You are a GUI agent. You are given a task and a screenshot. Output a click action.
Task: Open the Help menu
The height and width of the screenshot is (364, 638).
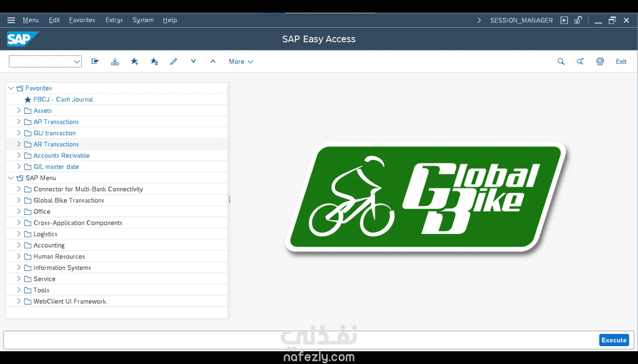click(170, 20)
